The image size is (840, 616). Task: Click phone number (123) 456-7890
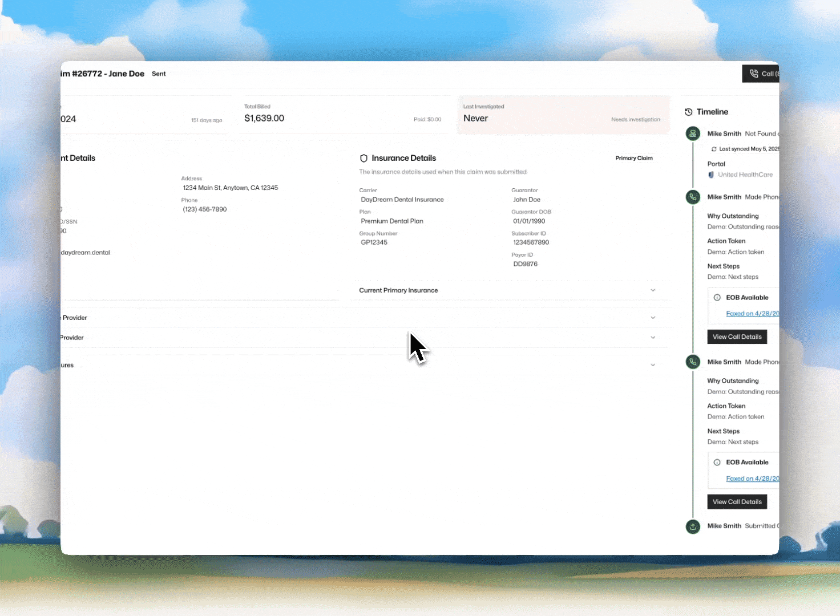[205, 209]
